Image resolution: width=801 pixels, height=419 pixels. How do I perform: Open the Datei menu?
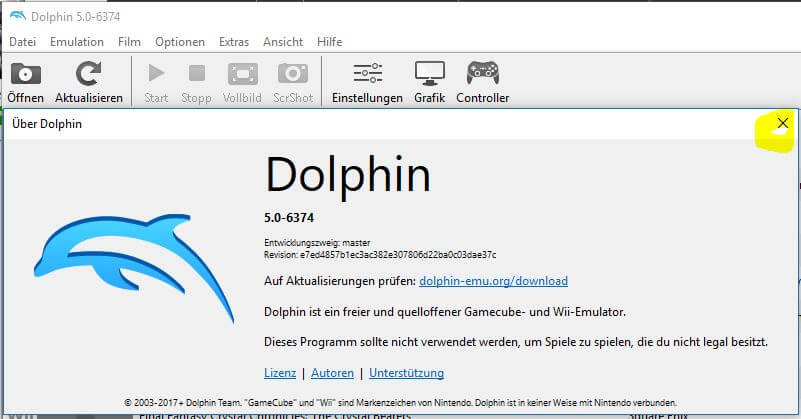click(x=22, y=42)
